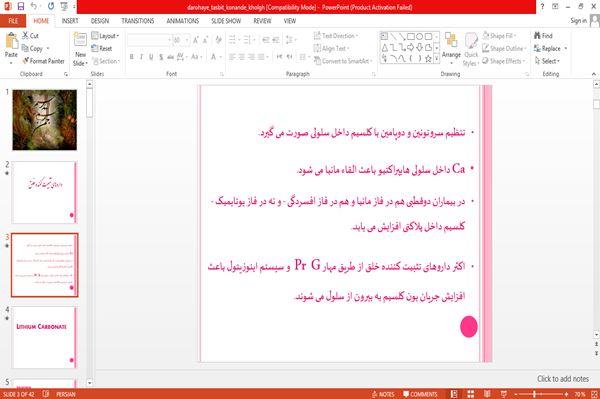This screenshot has height=399, width=600.
Task: Open Quick Styles gallery
Action: tap(471, 50)
